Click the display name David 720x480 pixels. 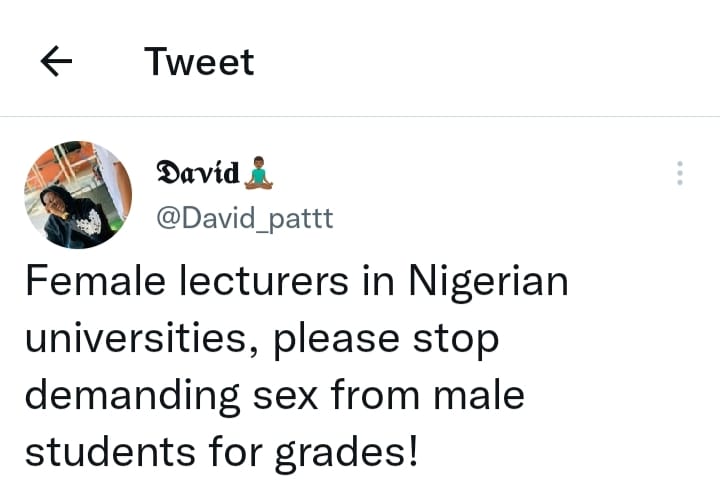pyautogui.click(x=198, y=173)
